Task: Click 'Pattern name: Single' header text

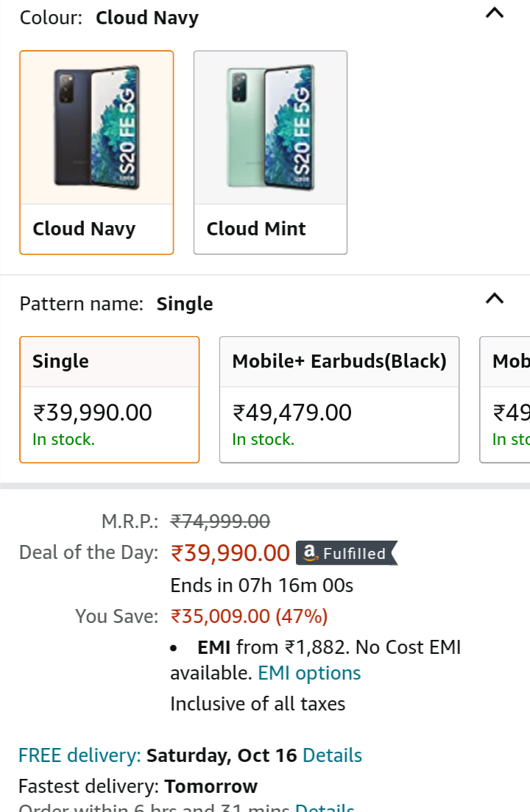Action: pyautogui.click(x=116, y=304)
